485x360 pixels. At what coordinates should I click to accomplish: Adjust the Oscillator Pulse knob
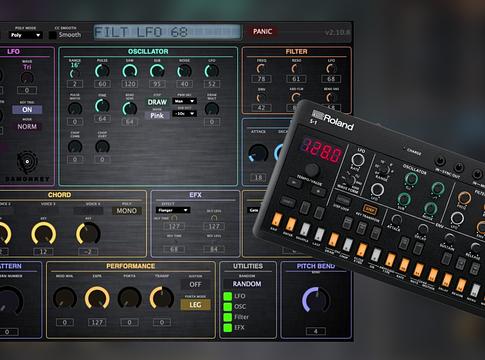[102, 71]
